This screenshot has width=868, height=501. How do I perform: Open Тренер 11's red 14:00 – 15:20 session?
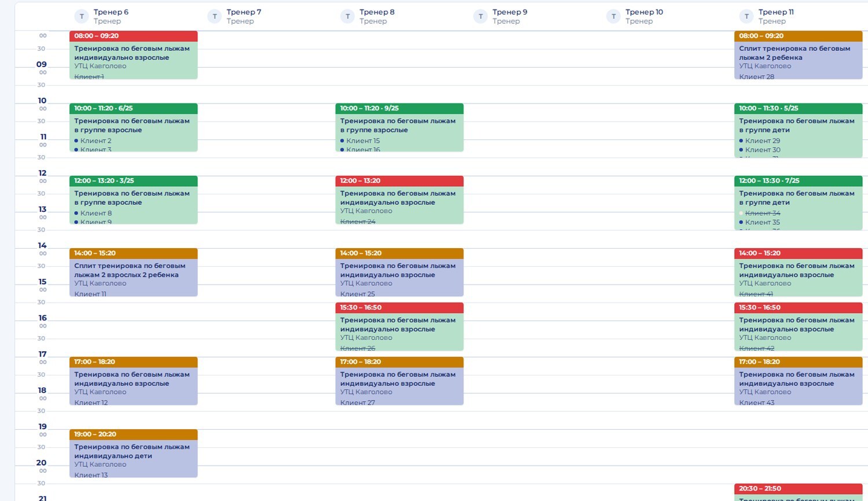pyautogui.click(x=798, y=272)
